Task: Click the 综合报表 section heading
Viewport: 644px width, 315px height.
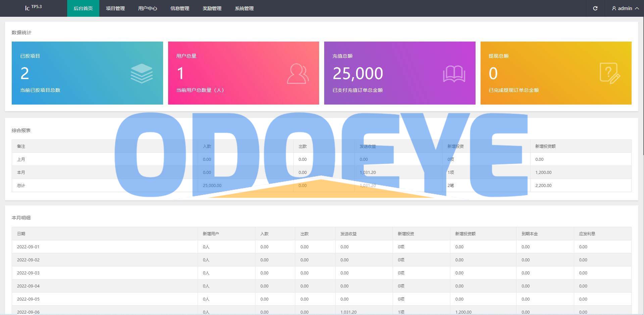Action: point(21,130)
